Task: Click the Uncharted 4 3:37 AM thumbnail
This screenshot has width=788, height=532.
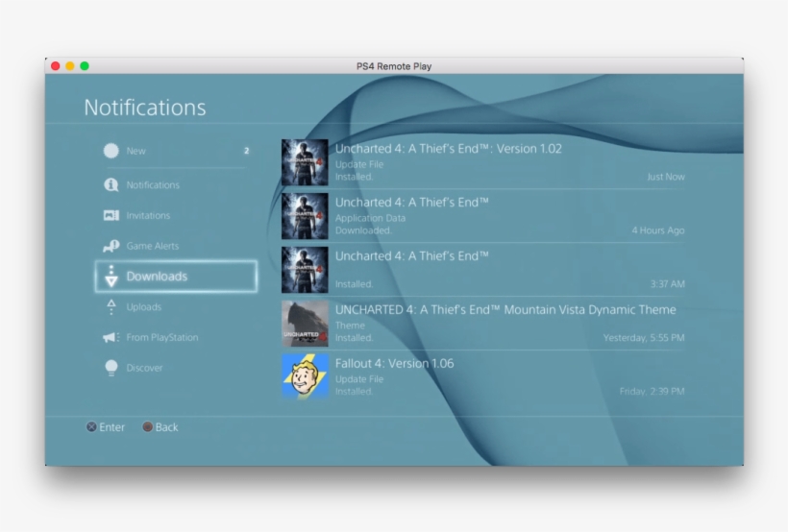Action: [305, 270]
